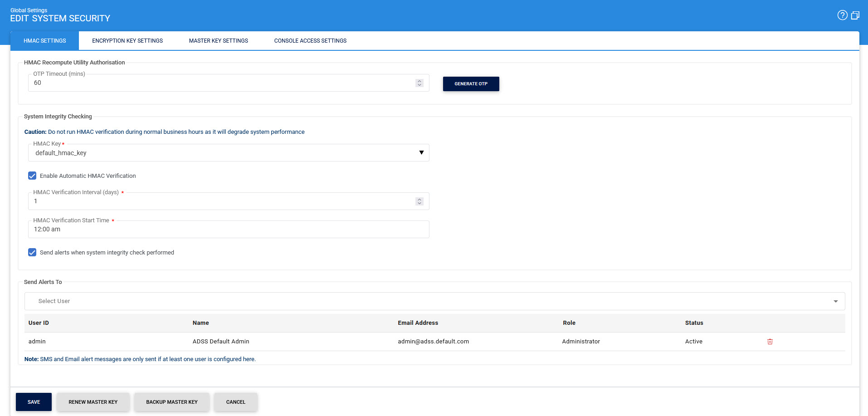Screen dimensions: 868x416
Task: Open the help question mark icon
Action: pos(842,15)
